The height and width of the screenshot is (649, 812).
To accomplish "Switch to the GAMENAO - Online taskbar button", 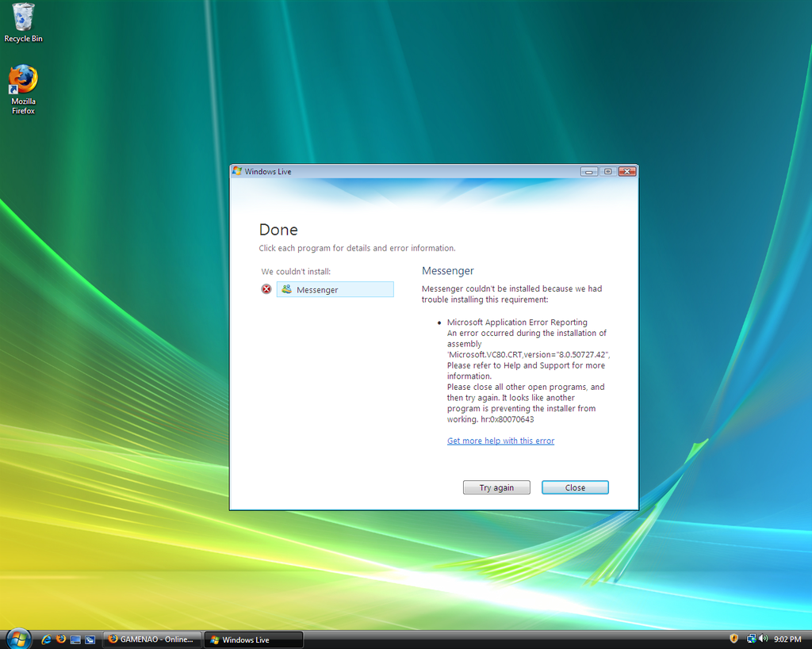I will click(x=151, y=639).
